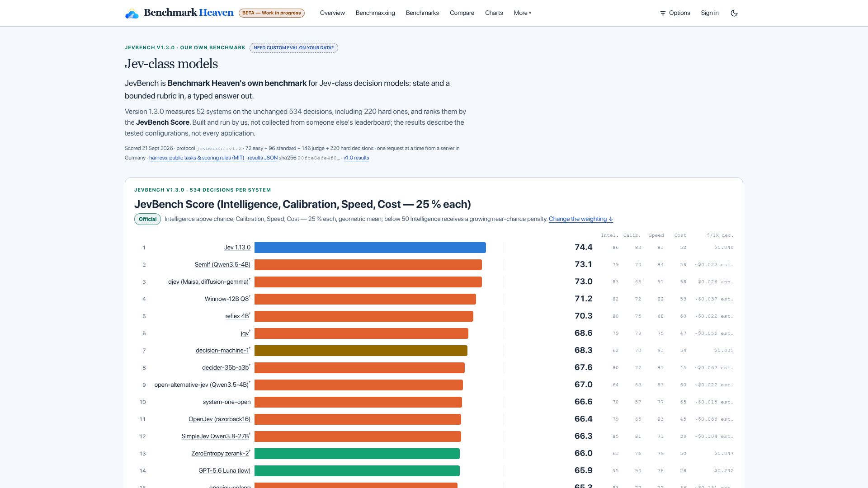The width and height of the screenshot is (868, 488).
Task: Open the open-alternative-jev (Qwen3.5-4B) link
Action: pos(202,385)
